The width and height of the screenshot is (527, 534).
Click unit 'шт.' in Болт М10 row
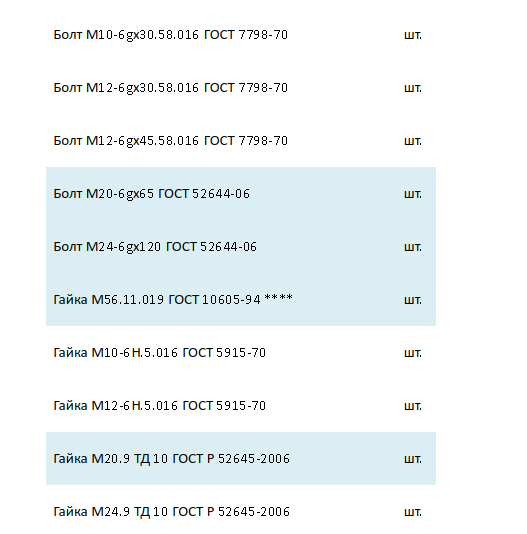[413, 35]
